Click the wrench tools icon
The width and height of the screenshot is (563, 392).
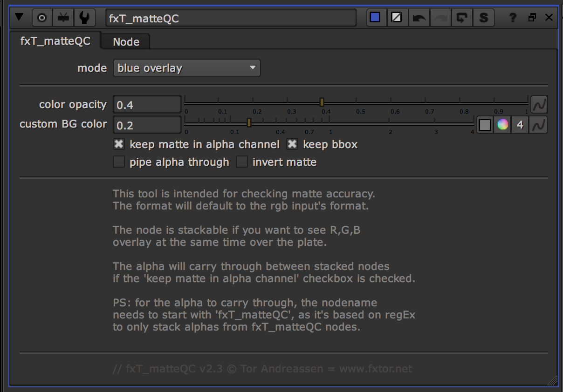(x=84, y=18)
